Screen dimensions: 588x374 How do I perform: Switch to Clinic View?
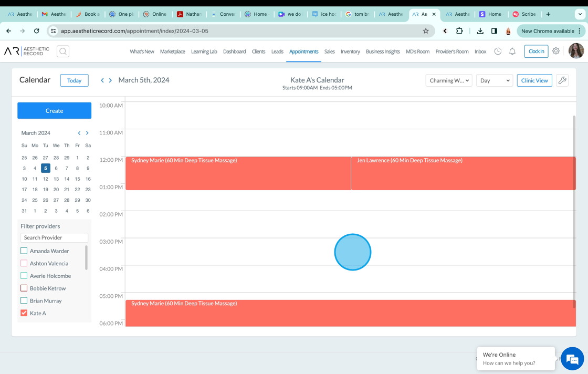click(x=534, y=80)
